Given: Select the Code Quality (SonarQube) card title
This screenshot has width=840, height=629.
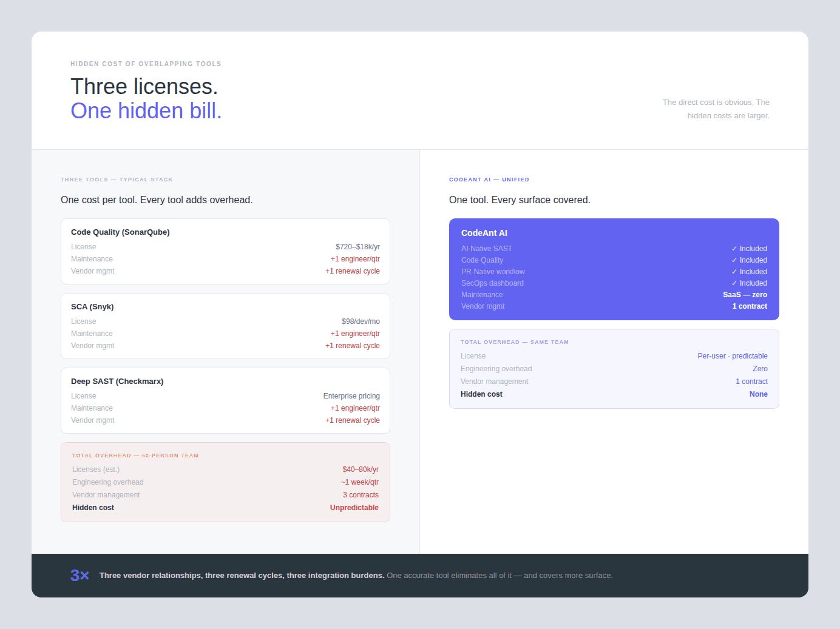Looking at the screenshot, I should (x=120, y=232).
